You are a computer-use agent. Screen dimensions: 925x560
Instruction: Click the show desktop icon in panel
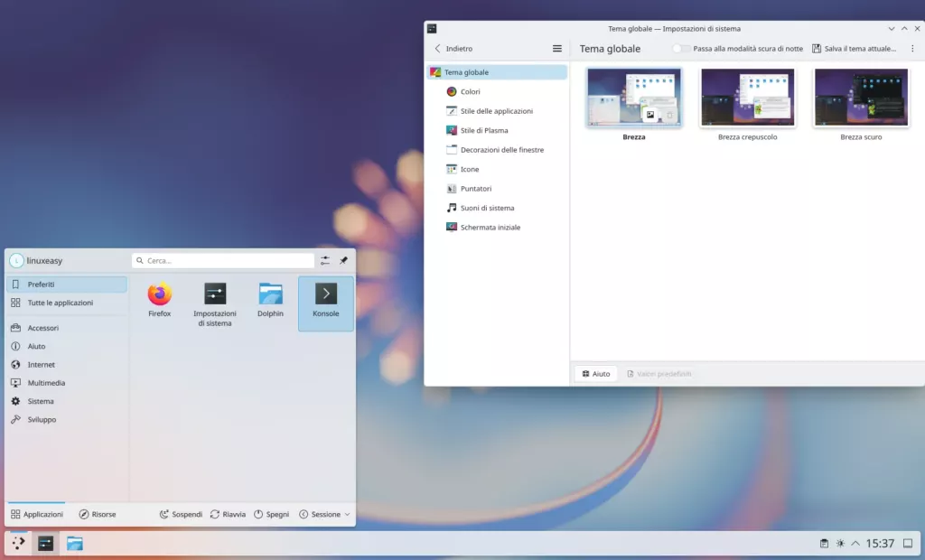point(908,544)
